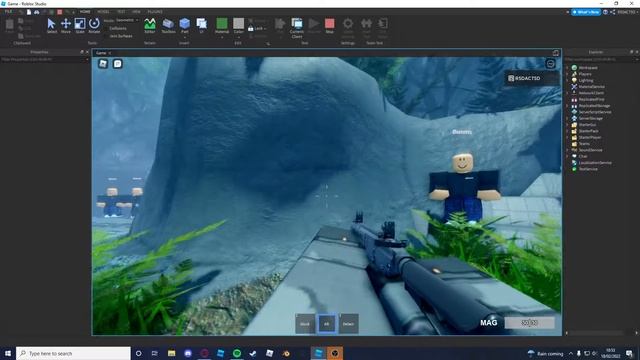The height and width of the screenshot is (360, 640).
Task: Open Steam from the taskbar
Action: (253, 353)
